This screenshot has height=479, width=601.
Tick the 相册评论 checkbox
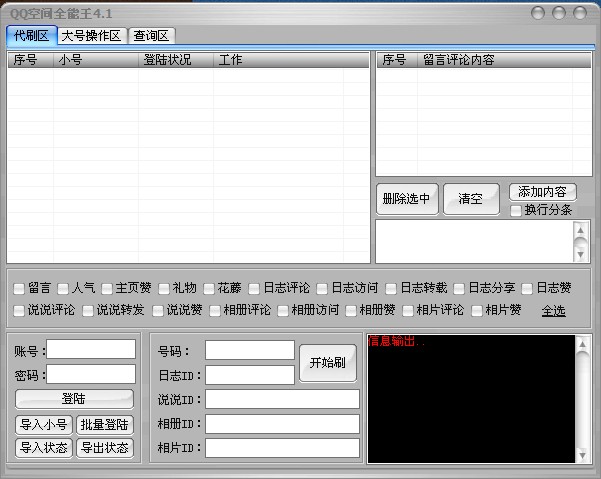pos(215,310)
